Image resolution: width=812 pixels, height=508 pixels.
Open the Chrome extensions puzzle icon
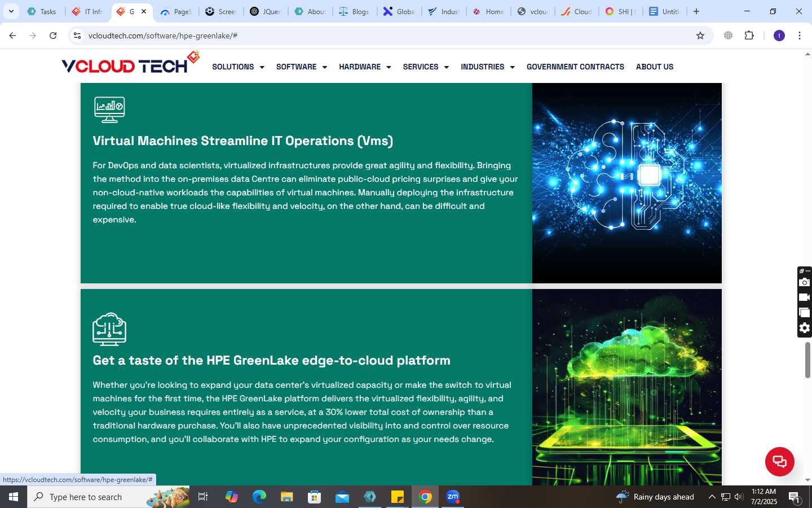pos(749,36)
